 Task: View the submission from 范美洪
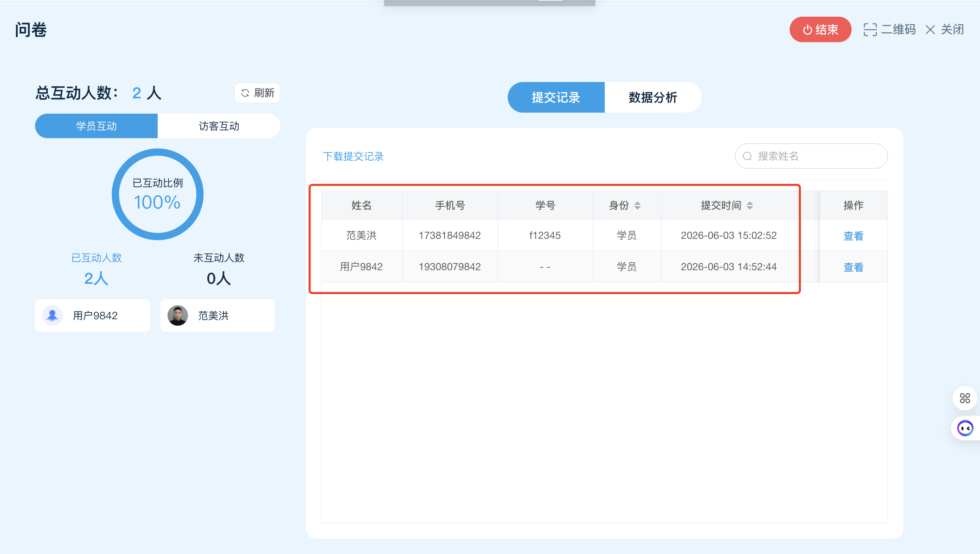pos(853,236)
